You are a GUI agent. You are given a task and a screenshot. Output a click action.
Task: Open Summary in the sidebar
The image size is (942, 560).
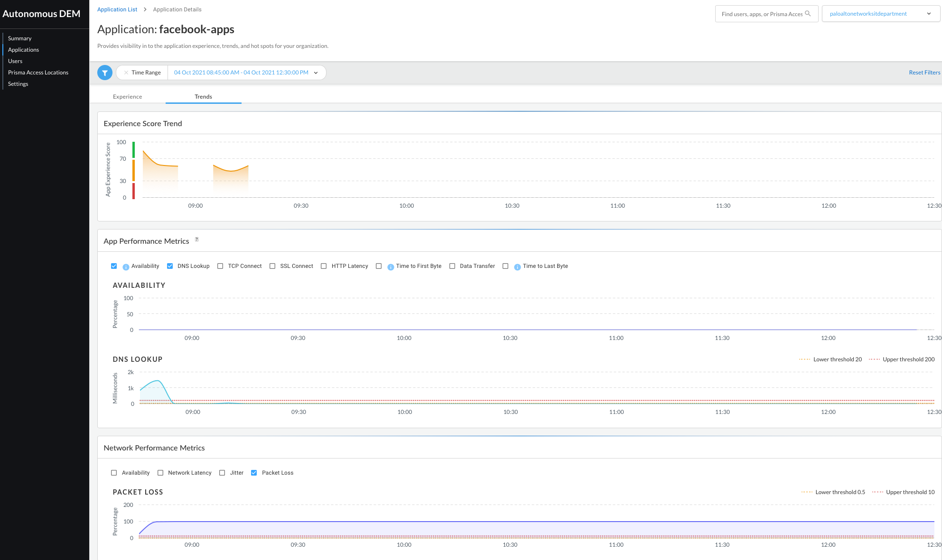pos(19,38)
